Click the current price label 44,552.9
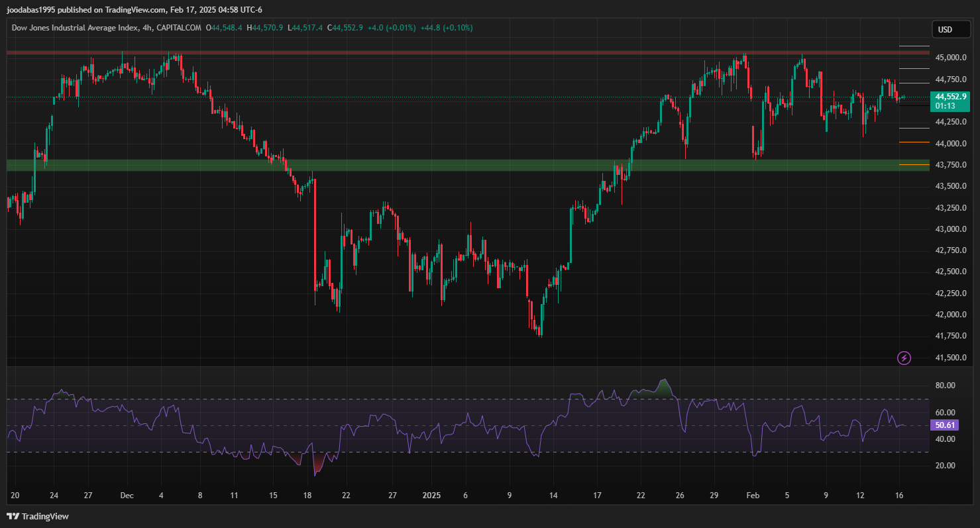980x528 pixels. (950, 96)
